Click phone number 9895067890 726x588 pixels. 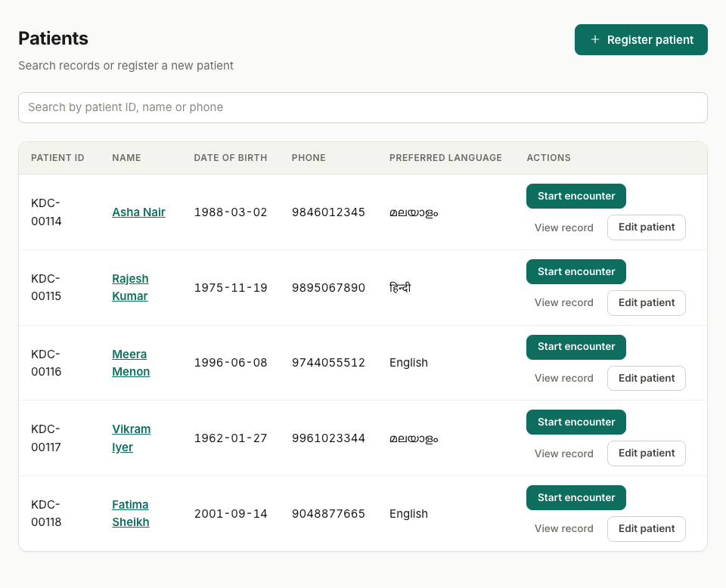click(328, 288)
